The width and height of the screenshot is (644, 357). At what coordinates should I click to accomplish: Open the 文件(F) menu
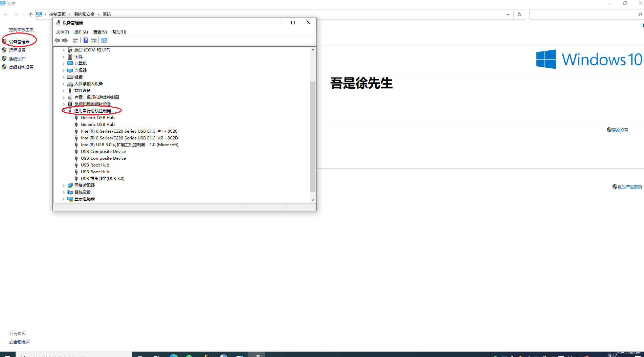[x=62, y=32]
